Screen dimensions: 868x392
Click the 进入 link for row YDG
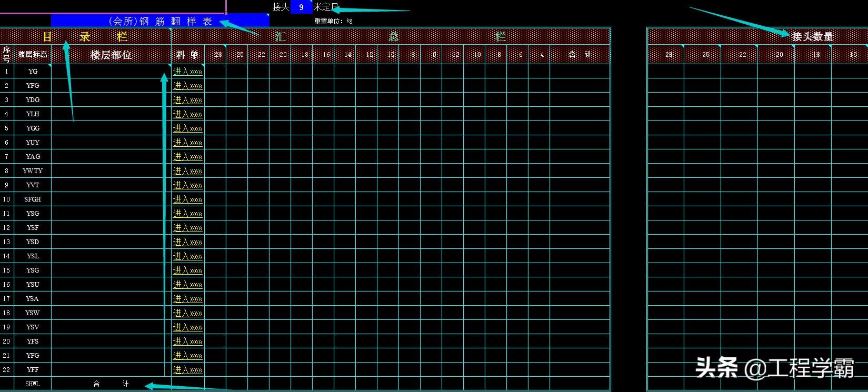tap(187, 100)
